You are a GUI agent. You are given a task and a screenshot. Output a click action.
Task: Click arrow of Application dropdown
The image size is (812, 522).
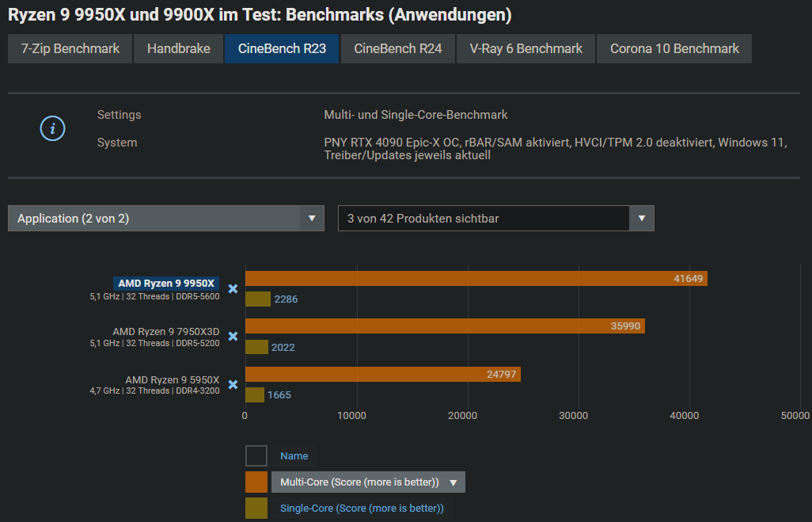312,219
